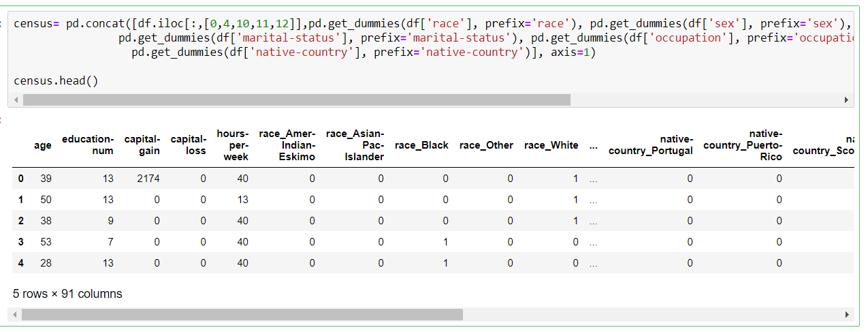Select the 'education-num' column header
This screenshot has width=868, height=332.
pyautogui.click(x=89, y=145)
